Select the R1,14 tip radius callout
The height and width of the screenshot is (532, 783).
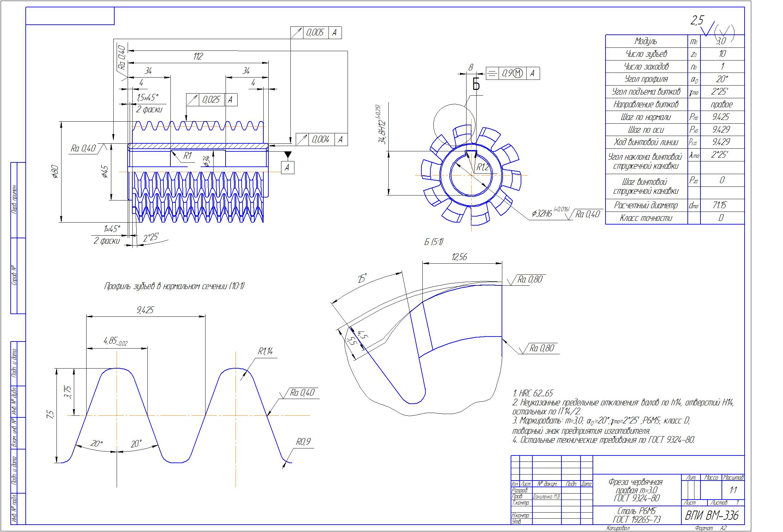click(265, 352)
